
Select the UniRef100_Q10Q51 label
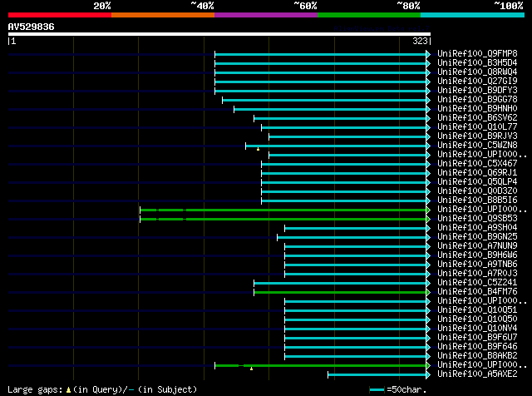click(x=477, y=310)
